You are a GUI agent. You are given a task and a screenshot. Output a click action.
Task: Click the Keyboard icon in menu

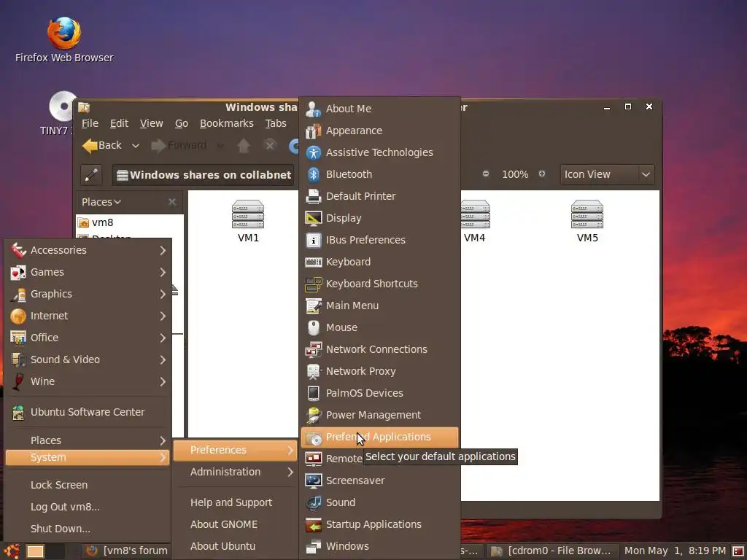pyautogui.click(x=313, y=262)
